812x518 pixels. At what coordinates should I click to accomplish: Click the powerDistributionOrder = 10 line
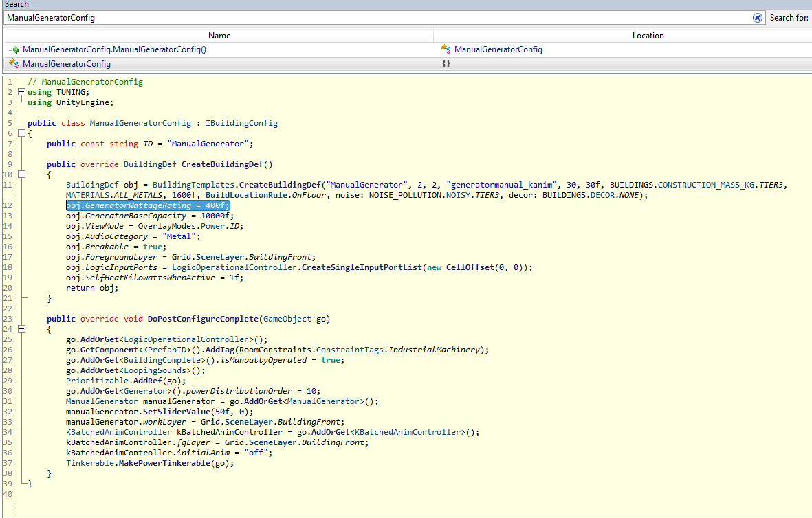click(193, 391)
